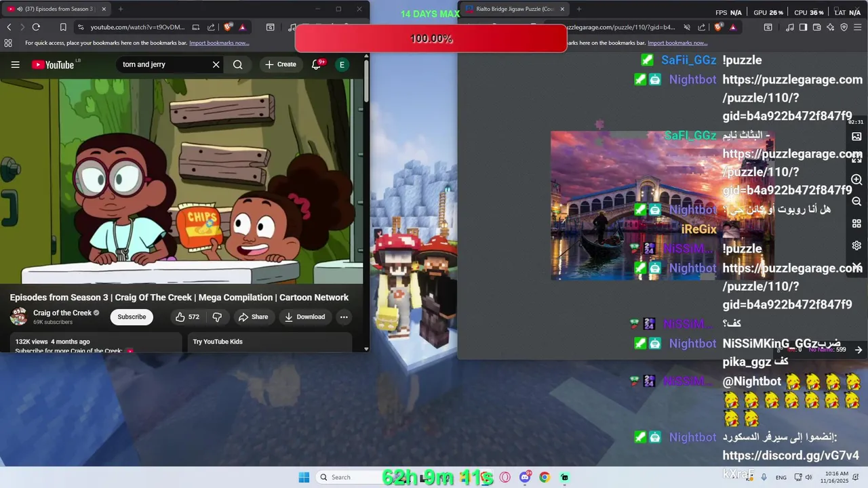Click the puzzlegarage address bar URL
The width and height of the screenshot is (868, 488).
621,27
